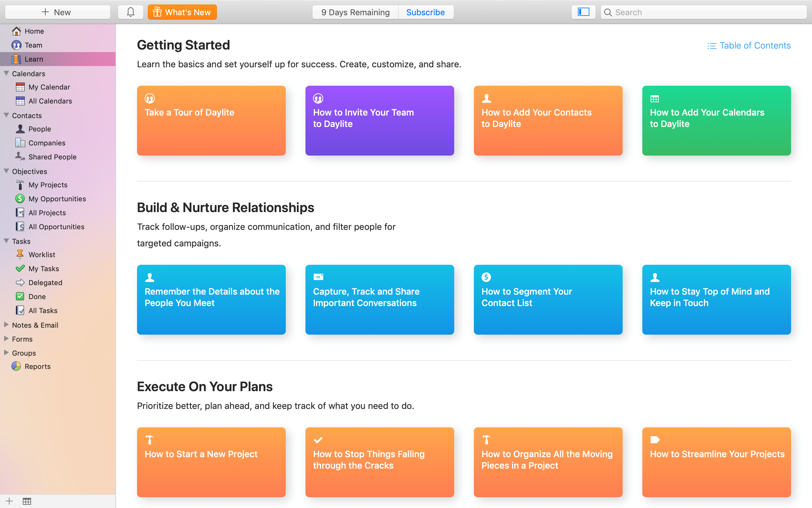The image size is (812, 508).
Task: Click the Table of Contents list icon
Action: pyautogui.click(x=712, y=46)
